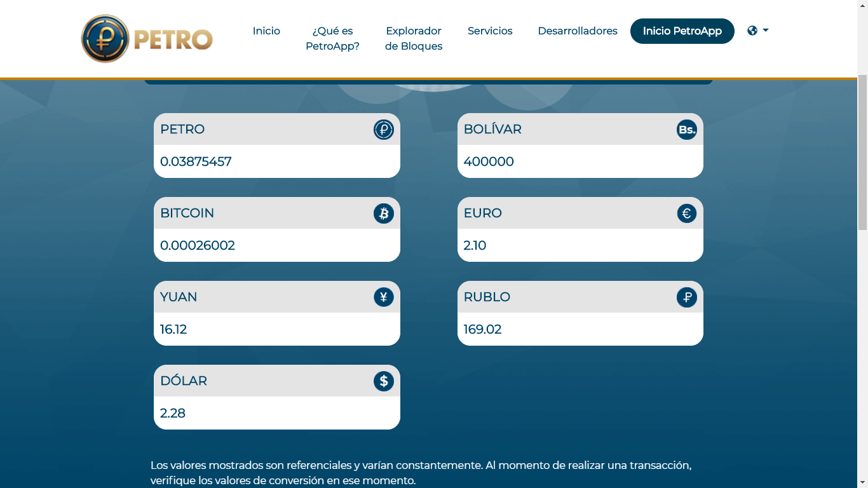Go to the Inicio page
This screenshot has height=488, width=868.
point(266,30)
